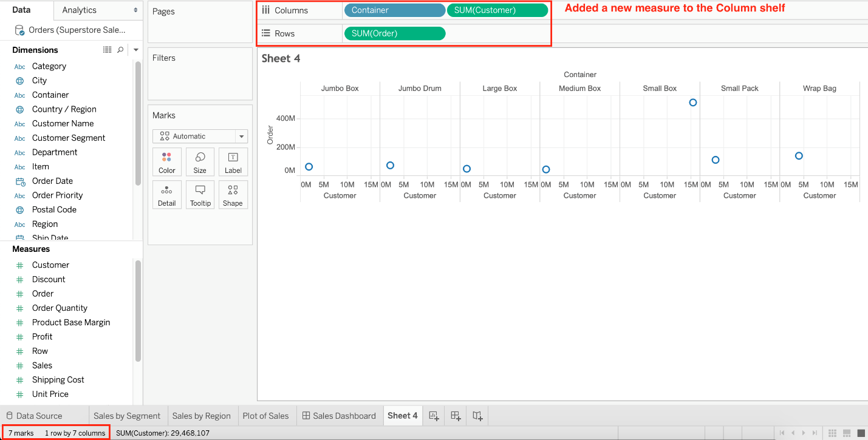The image size is (868, 440).
Task: Switch to the show filmstrip view
Action: [847, 433]
